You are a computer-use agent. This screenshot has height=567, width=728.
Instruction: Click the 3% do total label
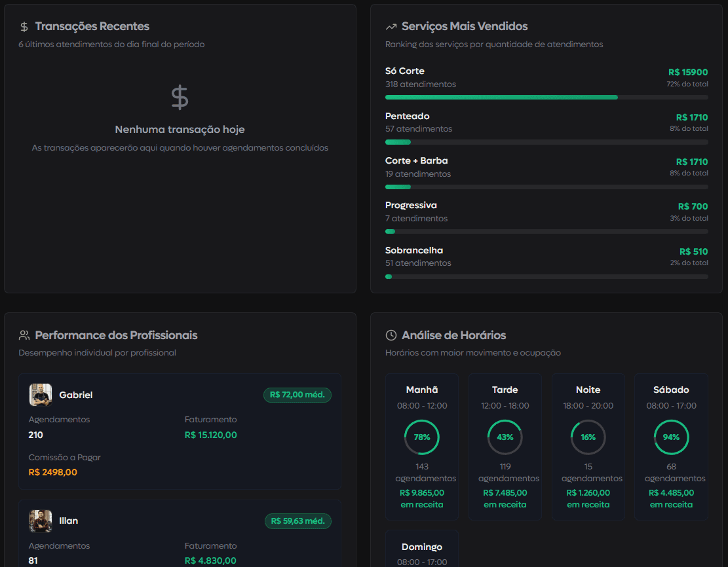pos(689,218)
